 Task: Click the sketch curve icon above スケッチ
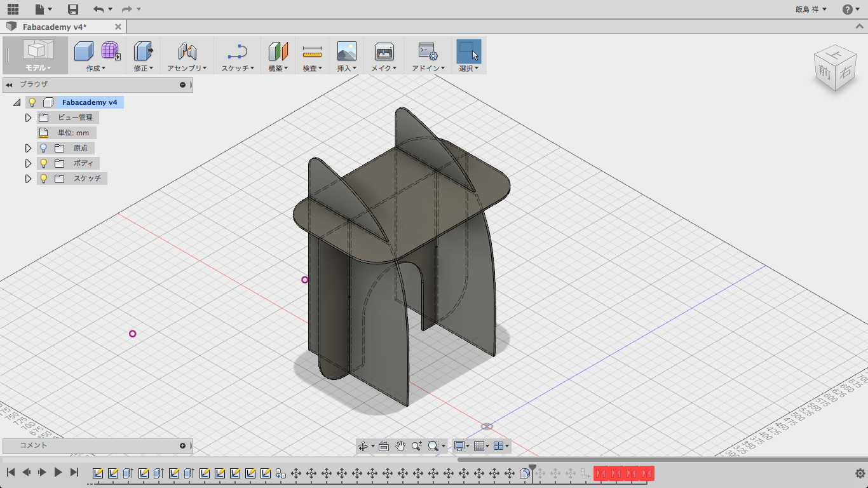point(238,51)
